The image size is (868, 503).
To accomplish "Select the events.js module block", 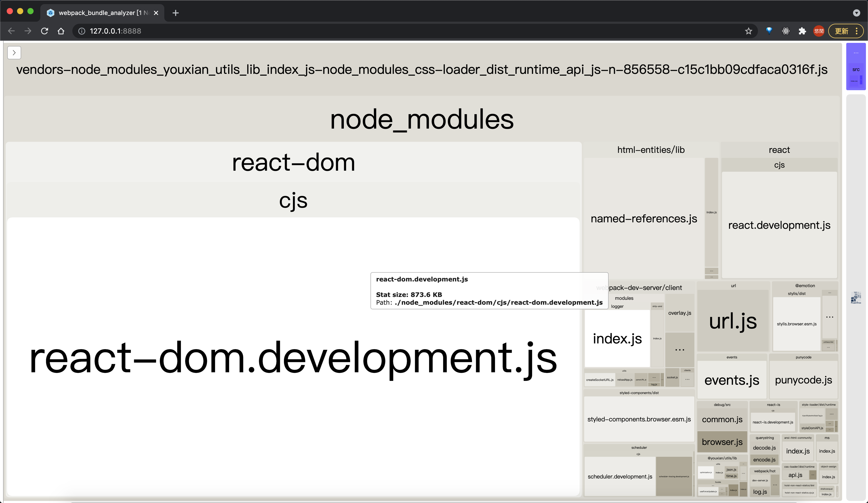I will click(x=732, y=380).
